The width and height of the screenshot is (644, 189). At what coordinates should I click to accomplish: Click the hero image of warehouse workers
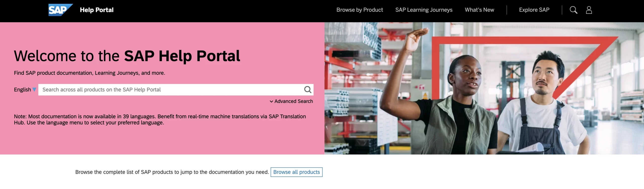pyautogui.click(x=484, y=88)
